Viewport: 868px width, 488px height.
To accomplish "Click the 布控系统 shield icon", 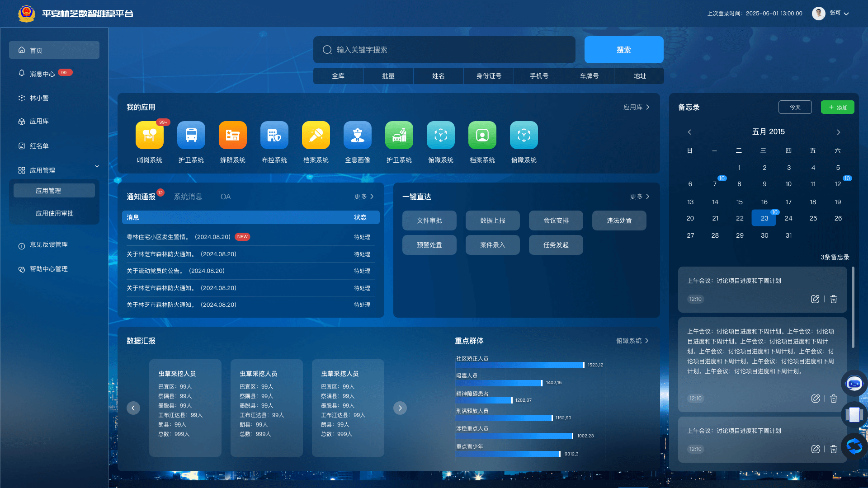I will [274, 135].
